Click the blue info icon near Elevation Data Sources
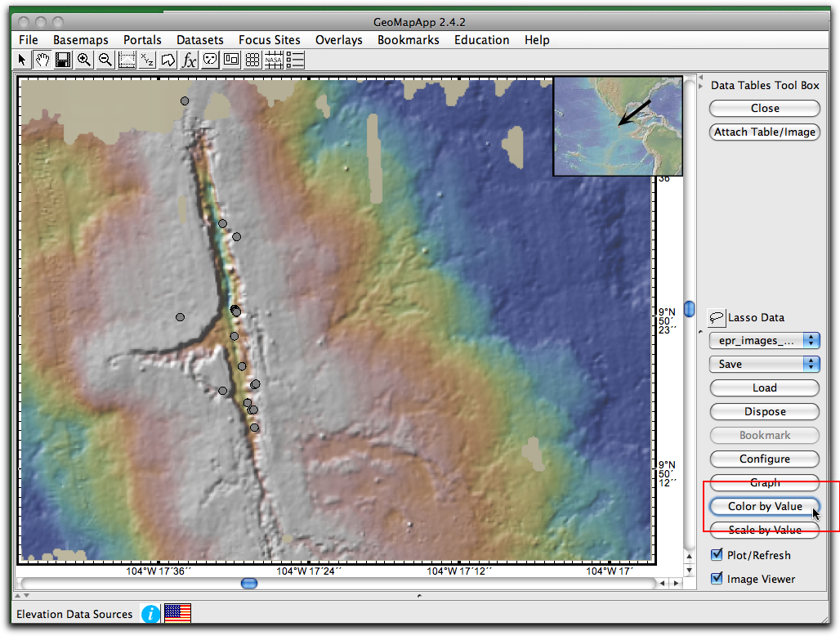The height and width of the screenshot is (636, 840). (150, 613)
